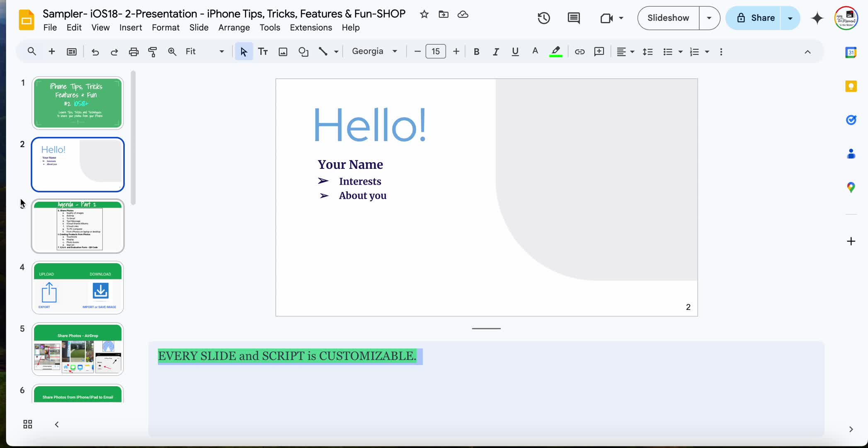This screenshot has height=448, width=868.
Task: Start the Slideshow
Action: point(668,18)
